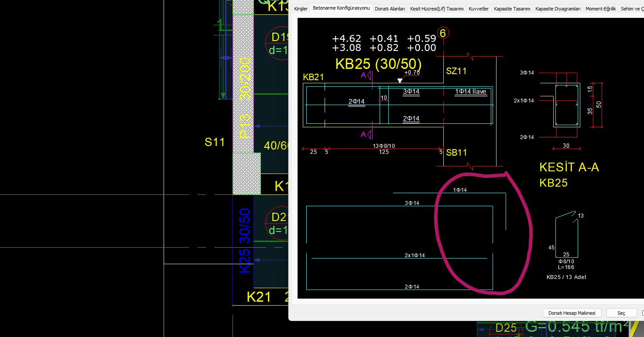Click the red axis bubble 6

coord(443,33)
